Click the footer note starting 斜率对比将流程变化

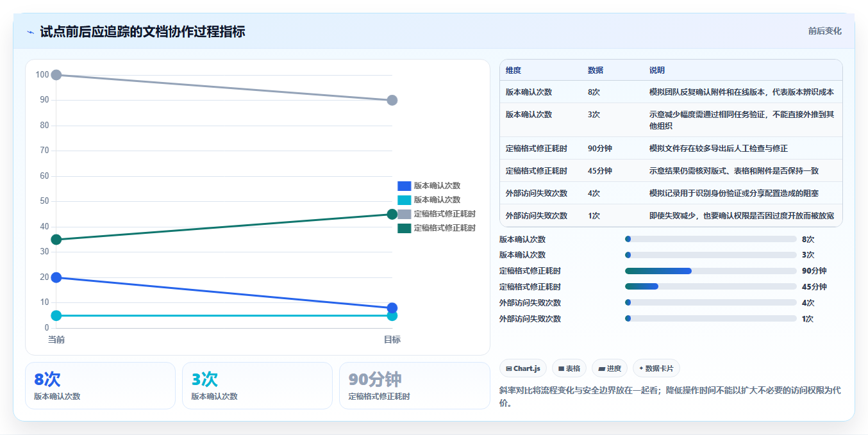[670, 397]
